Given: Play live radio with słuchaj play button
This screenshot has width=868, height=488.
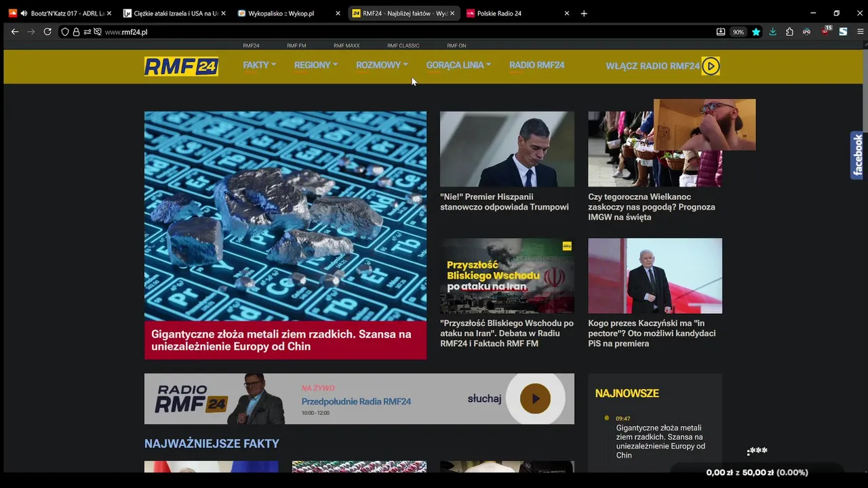Looking at the screenshot, I should [x=535, y=399].
